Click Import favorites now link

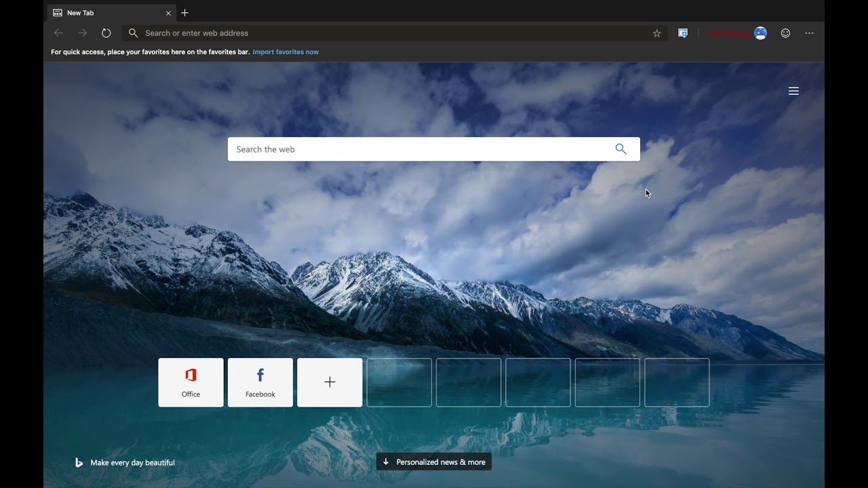tap(285, 52)
